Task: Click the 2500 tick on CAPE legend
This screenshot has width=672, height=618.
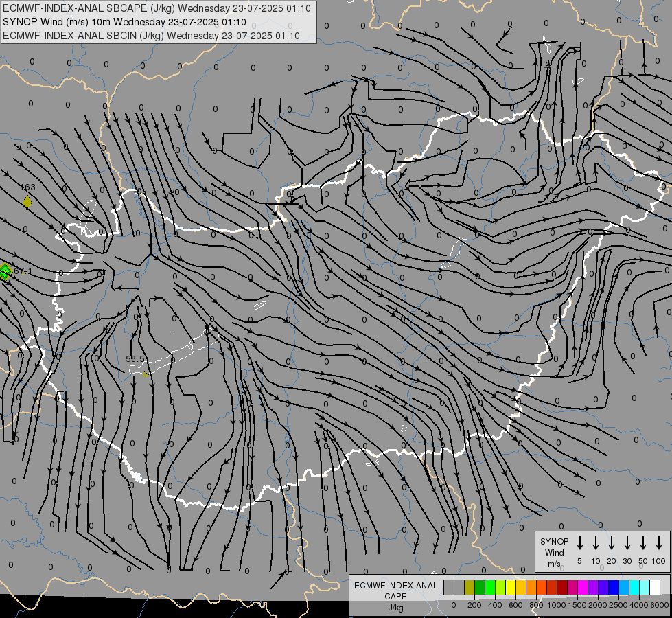Action: coord(618,605)
